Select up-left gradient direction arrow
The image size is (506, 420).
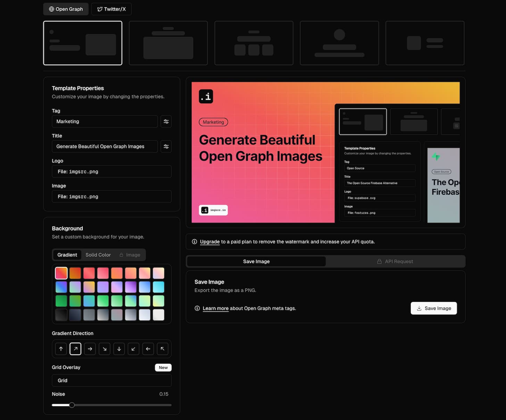163,349
